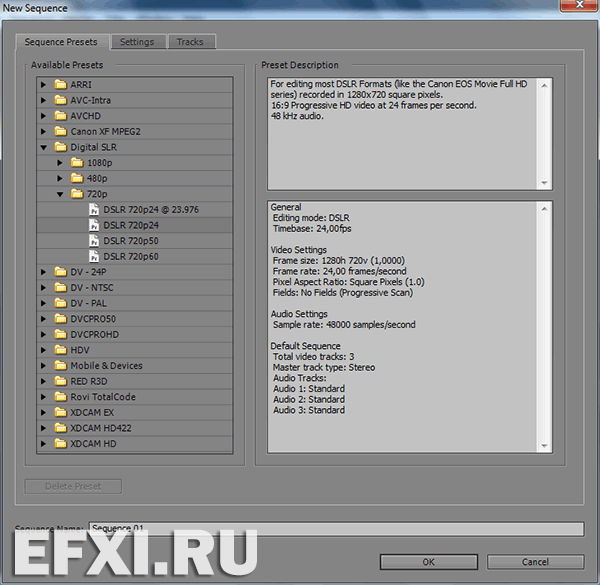The width and height of the screenshot is (600, 585).
Task: Click description box scroll up arrow
Action: [x=544, y=86]
